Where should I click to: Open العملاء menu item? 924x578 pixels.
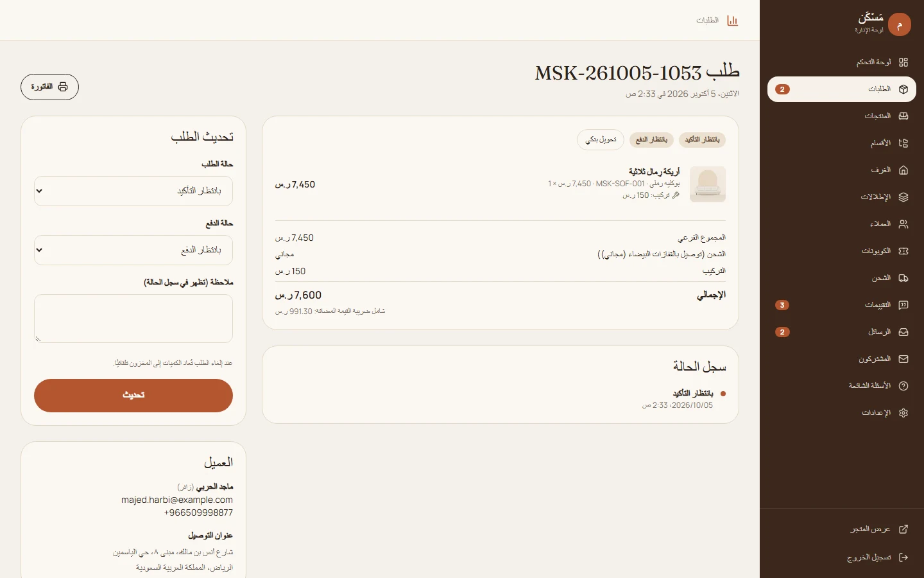click(842, 224)
